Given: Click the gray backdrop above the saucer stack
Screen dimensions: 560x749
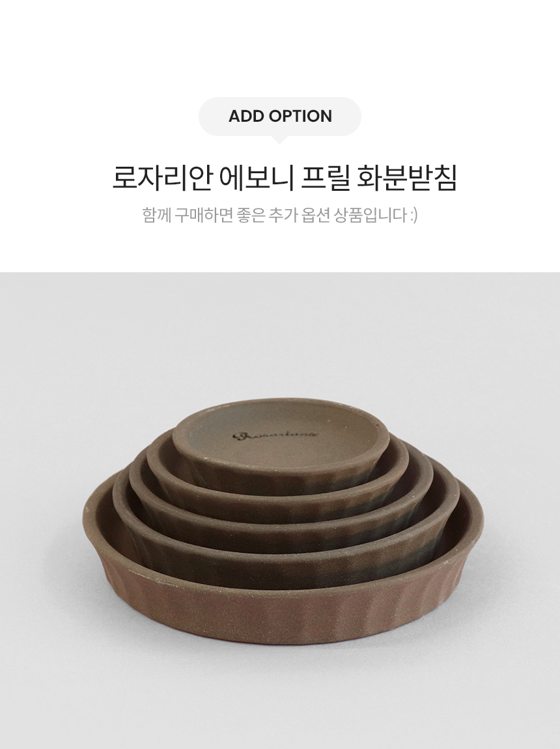Looking at the screenshot, I should tap(280, 334).
